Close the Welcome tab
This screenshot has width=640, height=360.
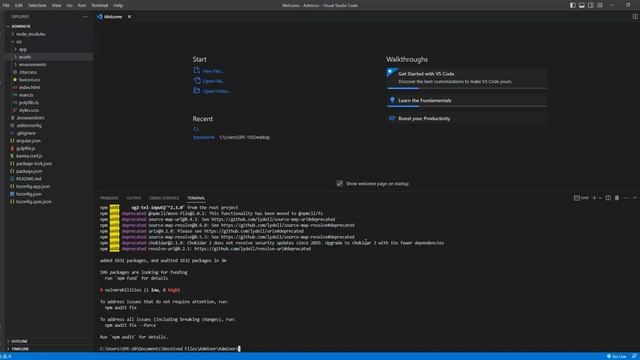pos(129,17)
